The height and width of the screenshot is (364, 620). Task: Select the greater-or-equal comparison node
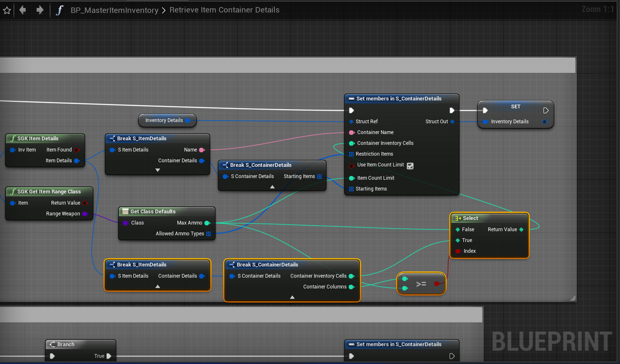[421, 284]
